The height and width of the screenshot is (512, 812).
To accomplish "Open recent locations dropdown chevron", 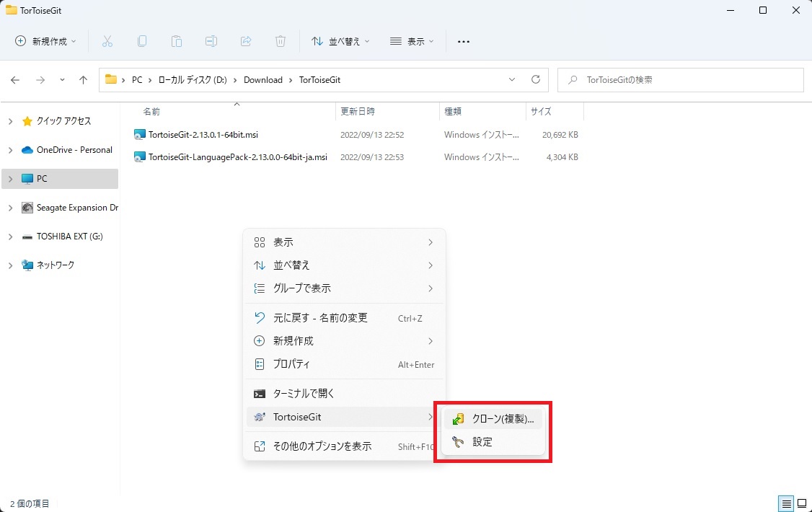I will pos(62,80).
